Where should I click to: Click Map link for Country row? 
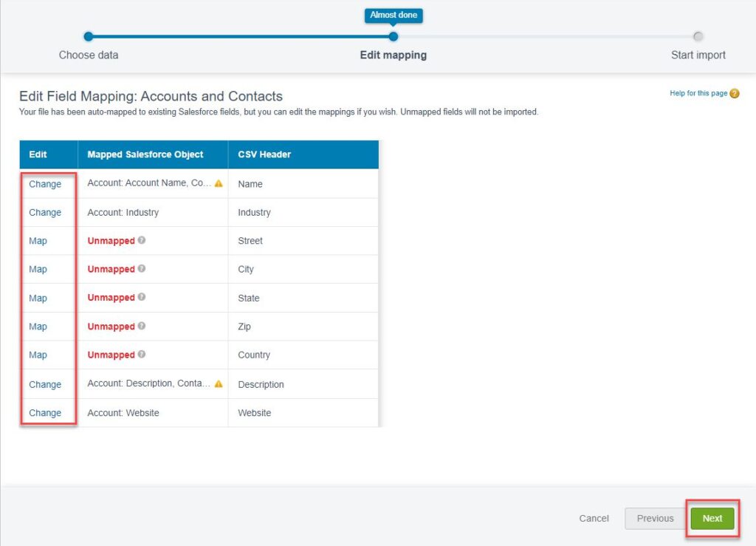[38, 355]
